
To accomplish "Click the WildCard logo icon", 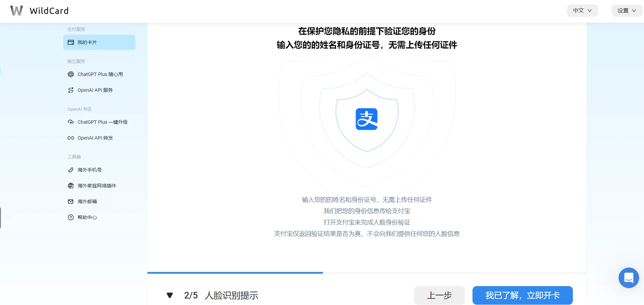I will (x=16, y=11).
